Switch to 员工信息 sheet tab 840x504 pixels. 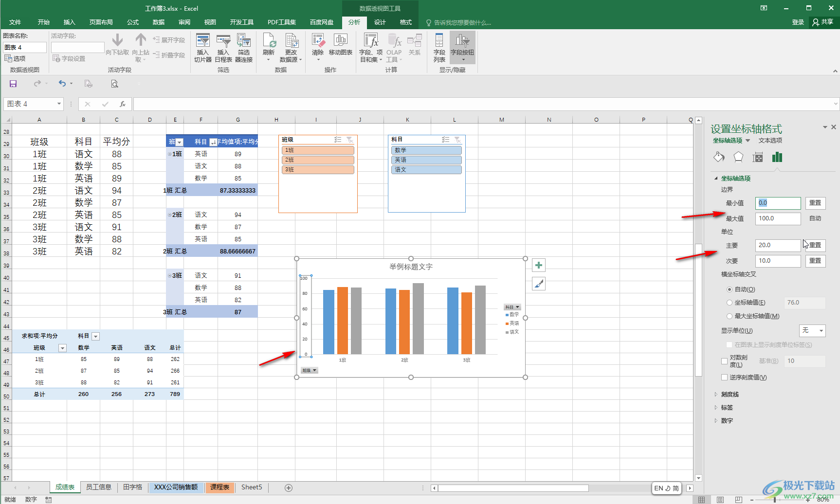[x=98, y=487]
